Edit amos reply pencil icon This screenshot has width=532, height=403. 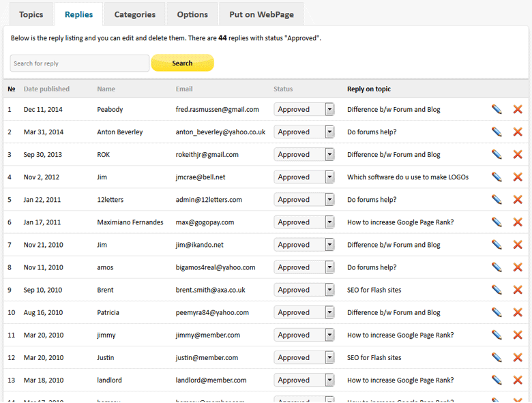point(497,267)
